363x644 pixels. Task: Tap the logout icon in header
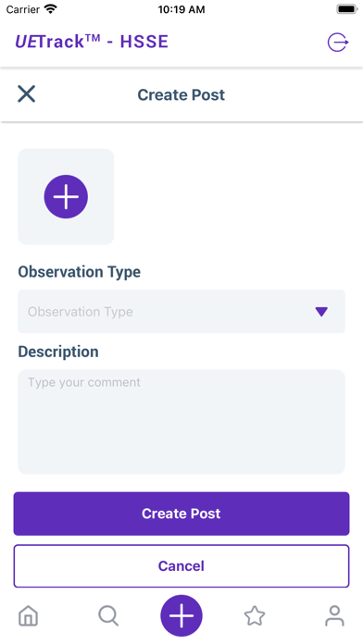(x=338, y=43)
